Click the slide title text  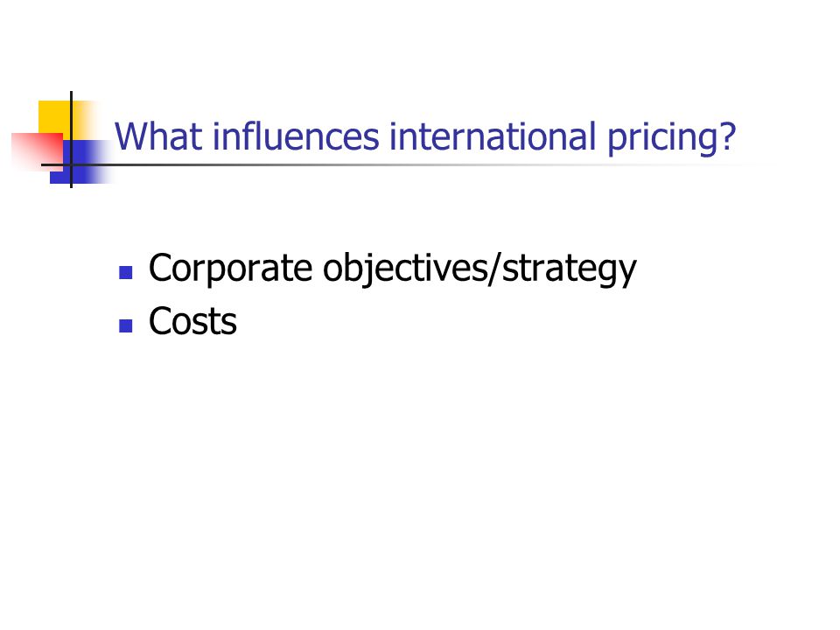tap(425, 137)
